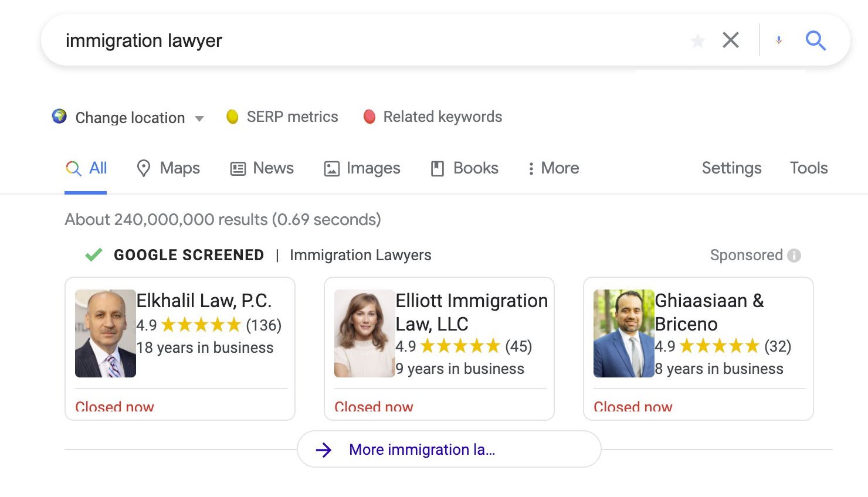Click Elliott Immigration Law's profile photo
This screenshot has height=497, width=868.
tap(364, 333)
